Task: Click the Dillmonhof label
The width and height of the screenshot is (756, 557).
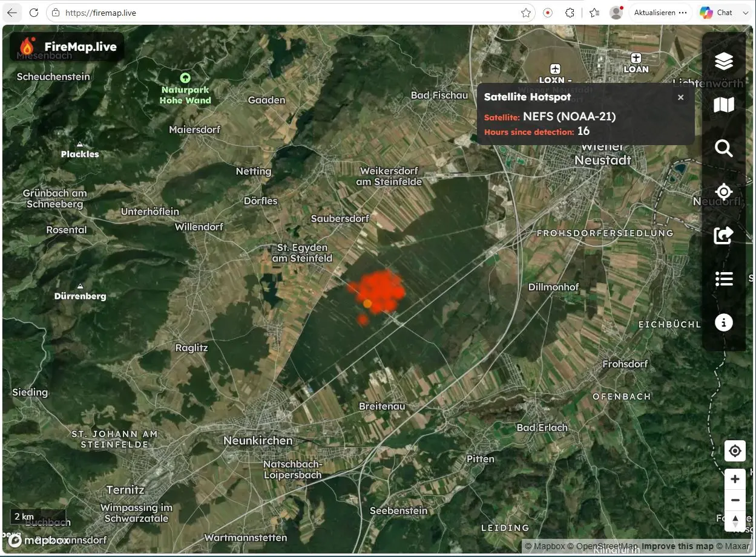Action: tap(554, 287)
